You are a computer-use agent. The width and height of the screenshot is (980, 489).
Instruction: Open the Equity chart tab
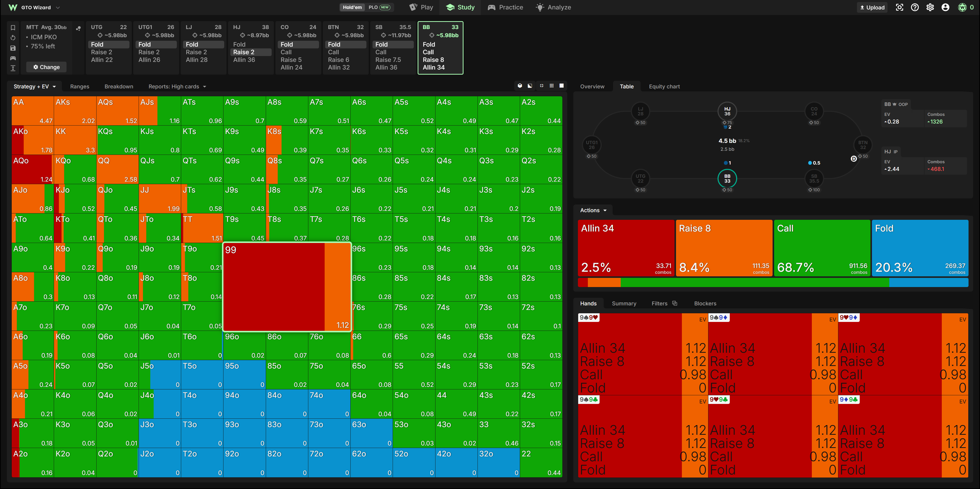(x=664, y=86)
